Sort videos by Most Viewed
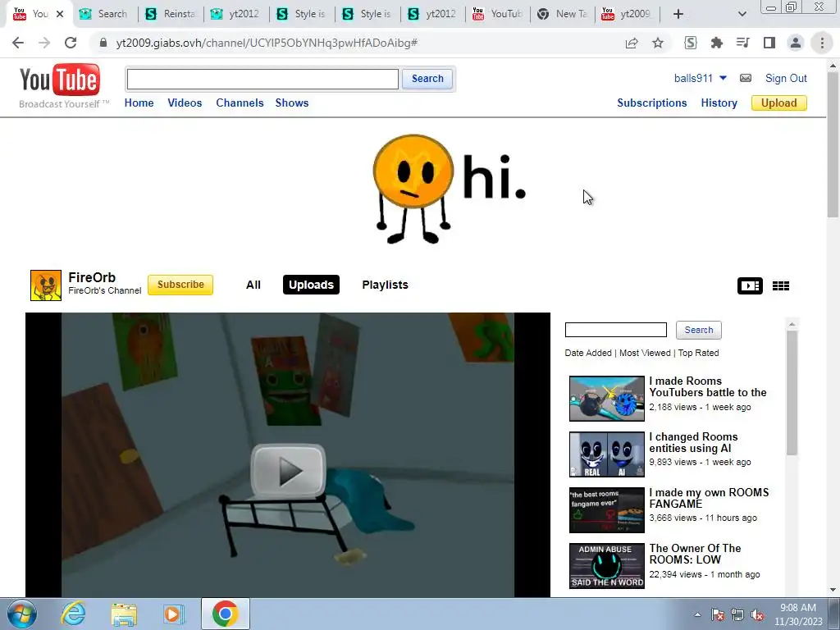The image size is (840, 630). pos(645,353)
